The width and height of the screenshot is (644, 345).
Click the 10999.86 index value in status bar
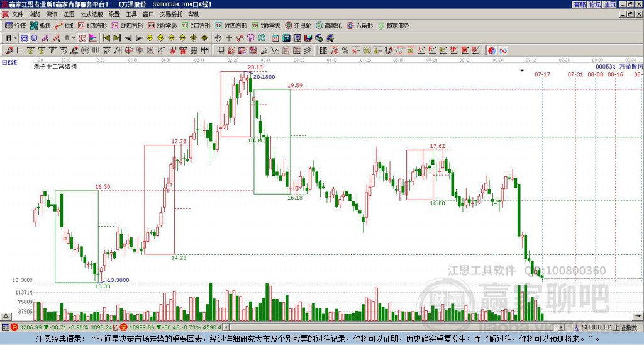pyautogui.click(x=143, y=327)
